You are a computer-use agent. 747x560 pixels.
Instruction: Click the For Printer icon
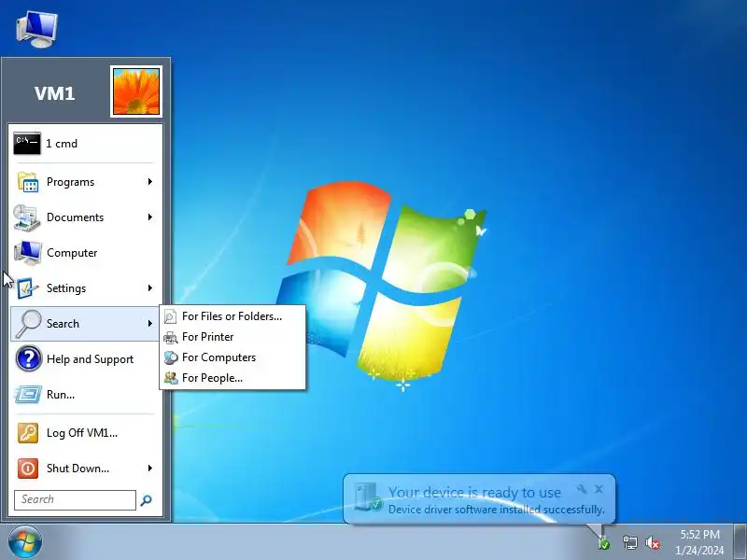170,338
